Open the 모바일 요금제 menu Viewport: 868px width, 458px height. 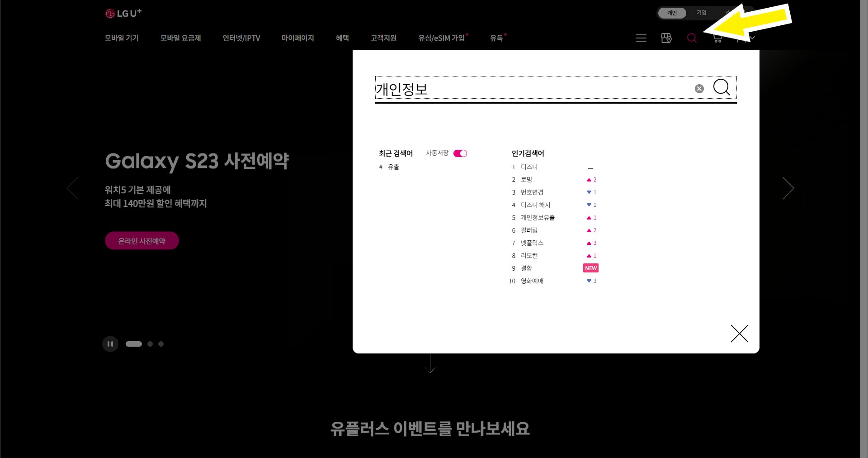[180, 38]
